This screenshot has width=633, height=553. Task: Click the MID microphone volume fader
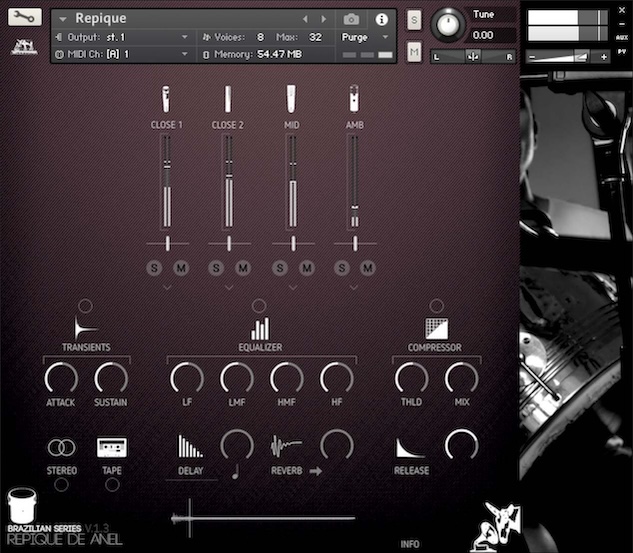point(291,182)
